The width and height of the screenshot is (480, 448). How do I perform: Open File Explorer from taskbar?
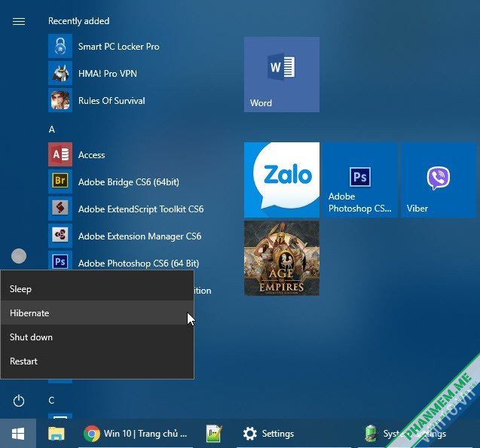coord(57,434)
